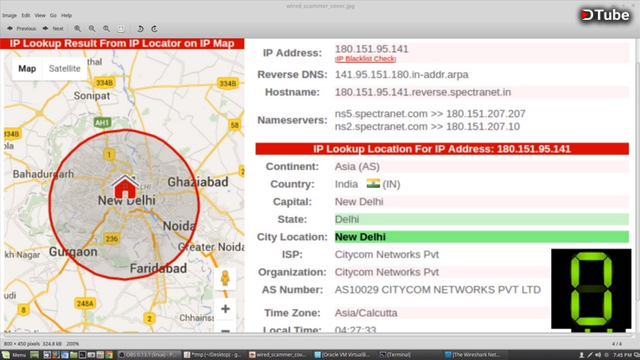Rotate image clockwise
640x360 pixels.
[154, 29]
